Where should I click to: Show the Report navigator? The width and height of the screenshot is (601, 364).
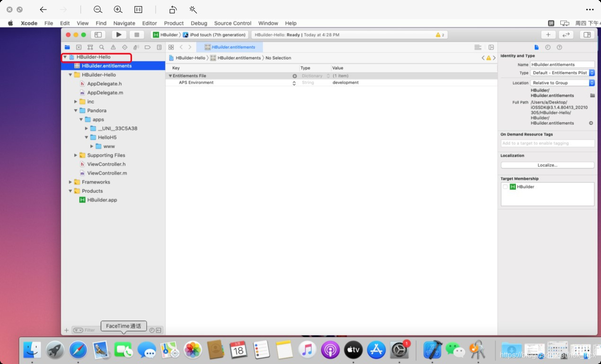(159, 47)
